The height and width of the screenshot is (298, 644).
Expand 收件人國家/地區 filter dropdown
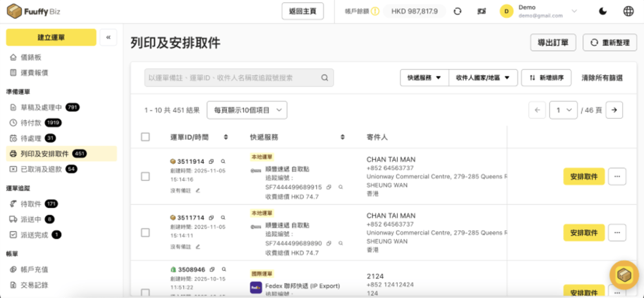click(x=483, y=78)
